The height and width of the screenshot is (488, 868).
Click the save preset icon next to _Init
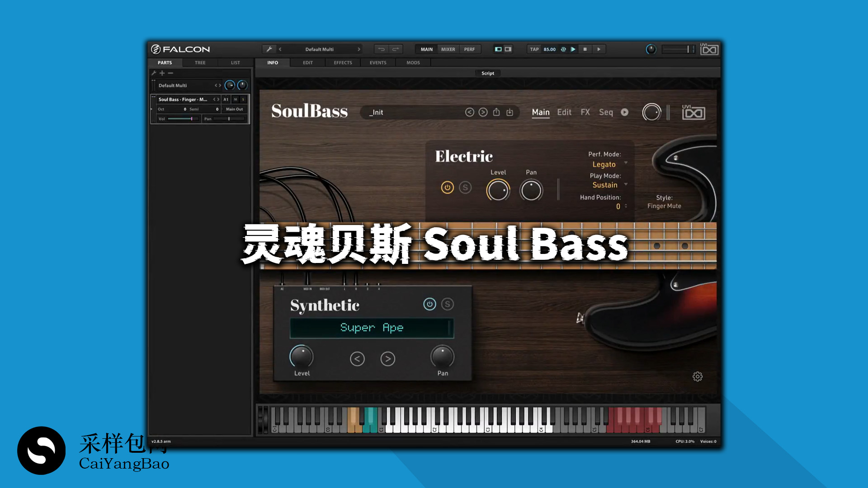(496, 112)
